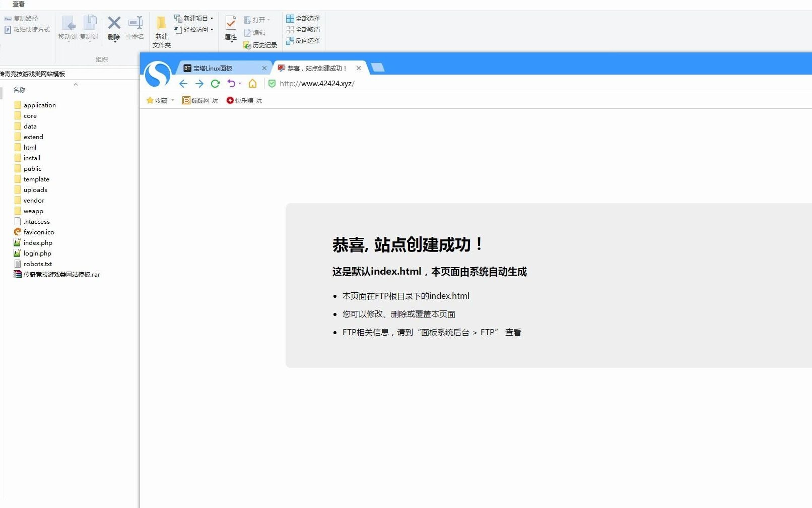This screenshot has width=812, height=508.
Task: Click the Rename (重命名) icon in ribbon
Action: tap(135, 28)
